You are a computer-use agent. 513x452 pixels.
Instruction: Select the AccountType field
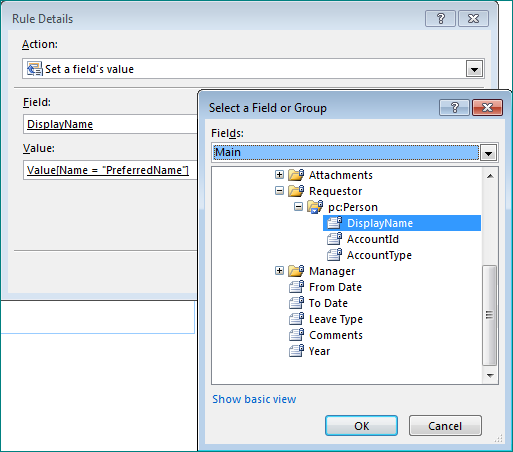(x=379, y=255)
